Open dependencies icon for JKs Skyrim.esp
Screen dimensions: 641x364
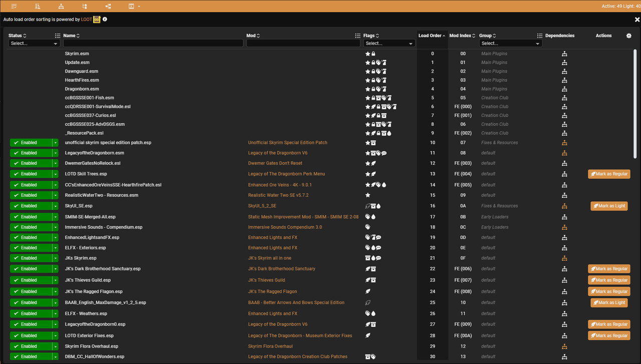point(564,258)
